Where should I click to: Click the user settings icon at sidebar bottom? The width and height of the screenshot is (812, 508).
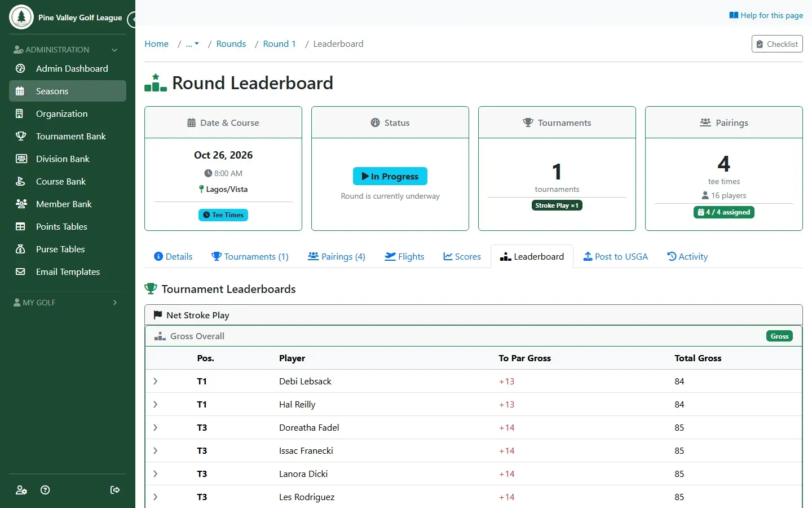click(x=21, y=490)
